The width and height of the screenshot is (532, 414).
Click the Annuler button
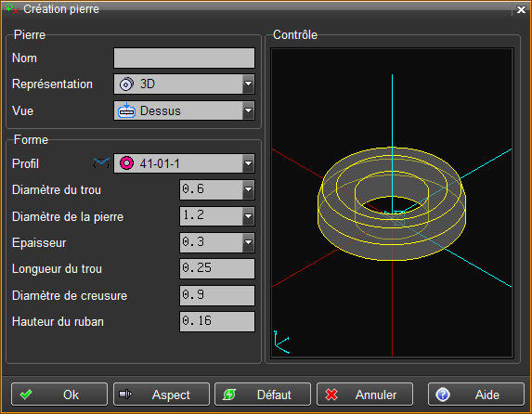(365, 395)
